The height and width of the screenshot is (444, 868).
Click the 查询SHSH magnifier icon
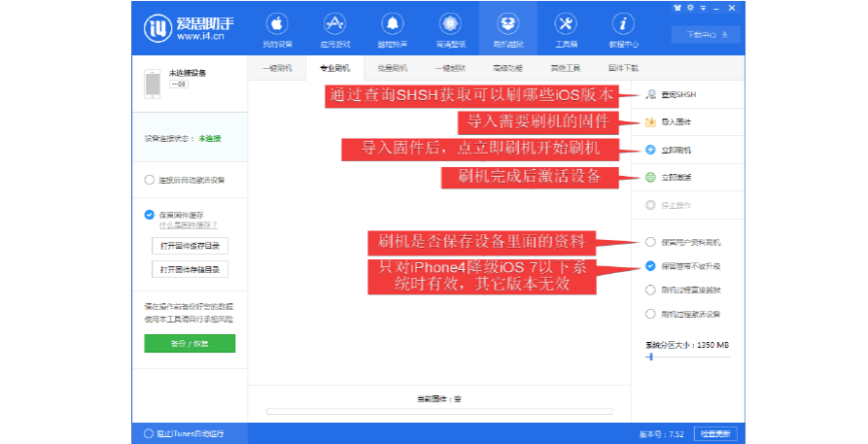point(650,94)
